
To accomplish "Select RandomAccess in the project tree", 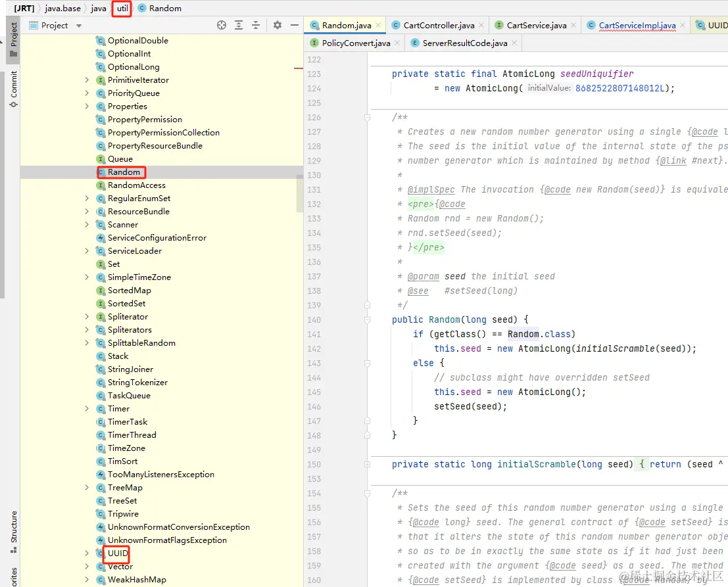I will 137,185.
